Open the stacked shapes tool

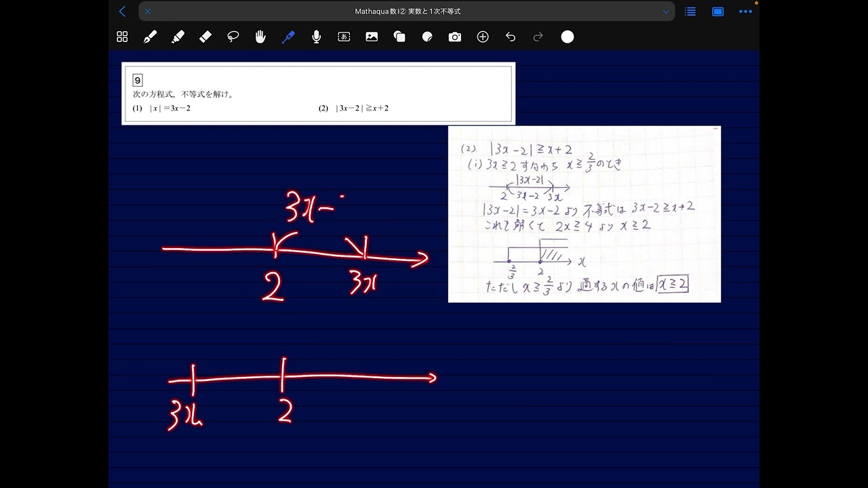point(399,37)
